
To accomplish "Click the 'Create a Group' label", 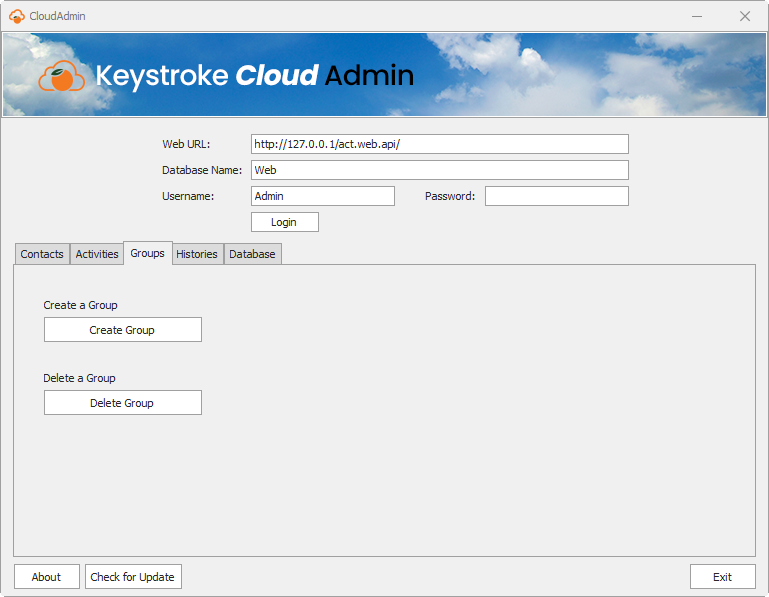I will (80, 305).
